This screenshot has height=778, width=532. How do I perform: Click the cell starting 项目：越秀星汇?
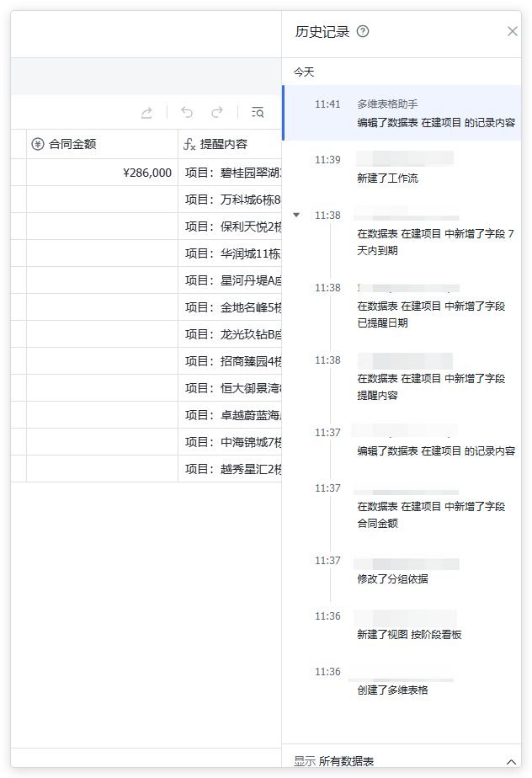click(230, 469)
